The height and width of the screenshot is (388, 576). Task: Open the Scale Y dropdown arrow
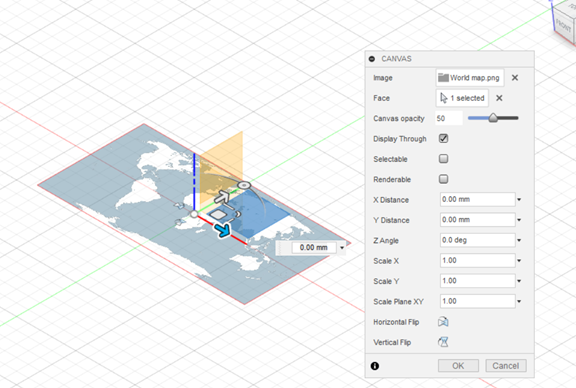pyautogui.click(x=519, y=281)
